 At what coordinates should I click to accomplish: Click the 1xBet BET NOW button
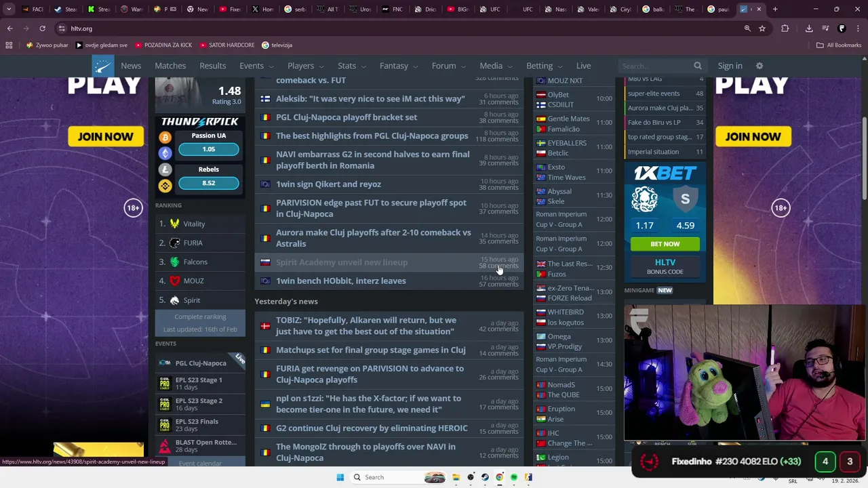point(665,244)
